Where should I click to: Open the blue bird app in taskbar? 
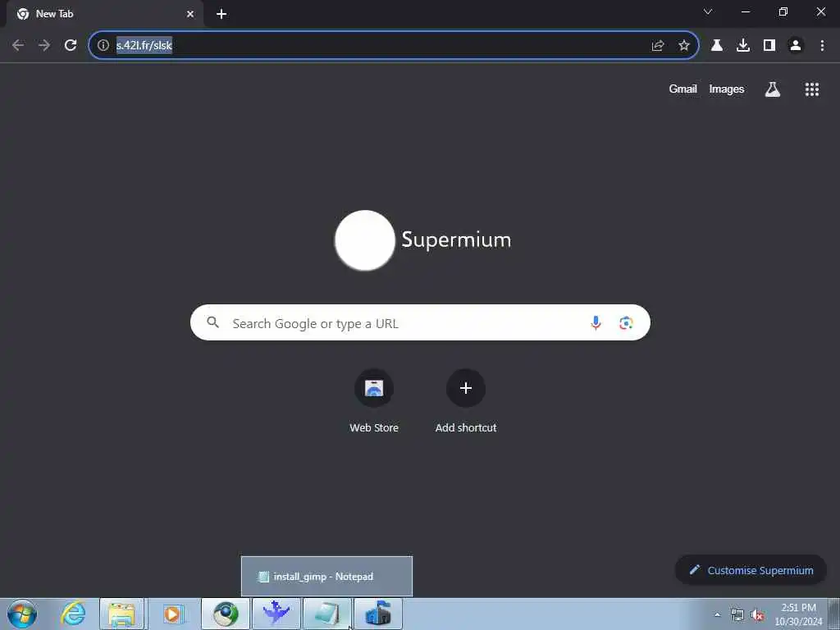pos(276,614)
